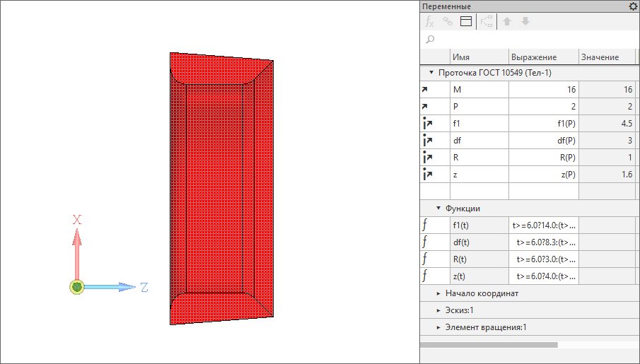This screenshot has width=640, height=364.
Task: Click the info arrow icon for variable df
Action: tap(426, 141)
